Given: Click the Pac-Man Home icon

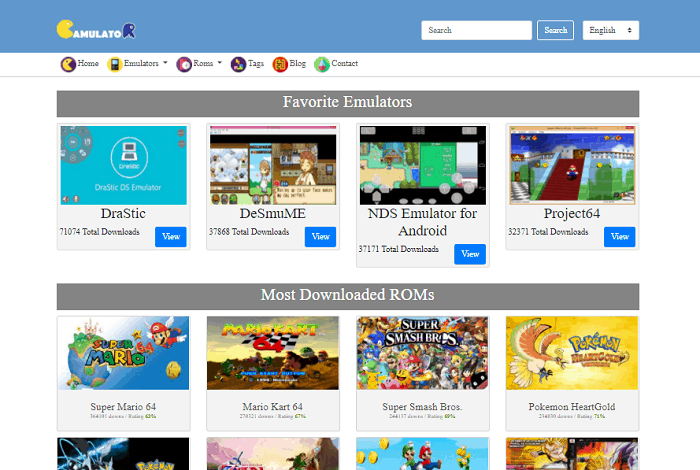Looking at the screenshot, I should 68,64.
